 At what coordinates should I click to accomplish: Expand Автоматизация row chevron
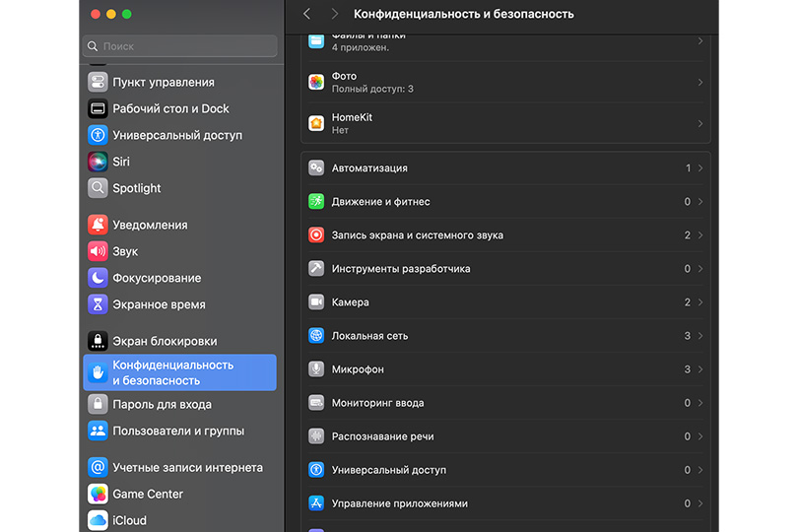pos(700,168)
